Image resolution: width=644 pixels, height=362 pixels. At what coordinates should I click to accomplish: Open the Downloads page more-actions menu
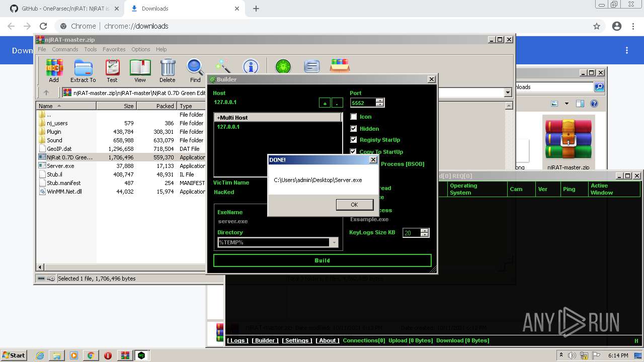[x=627, y=50]
